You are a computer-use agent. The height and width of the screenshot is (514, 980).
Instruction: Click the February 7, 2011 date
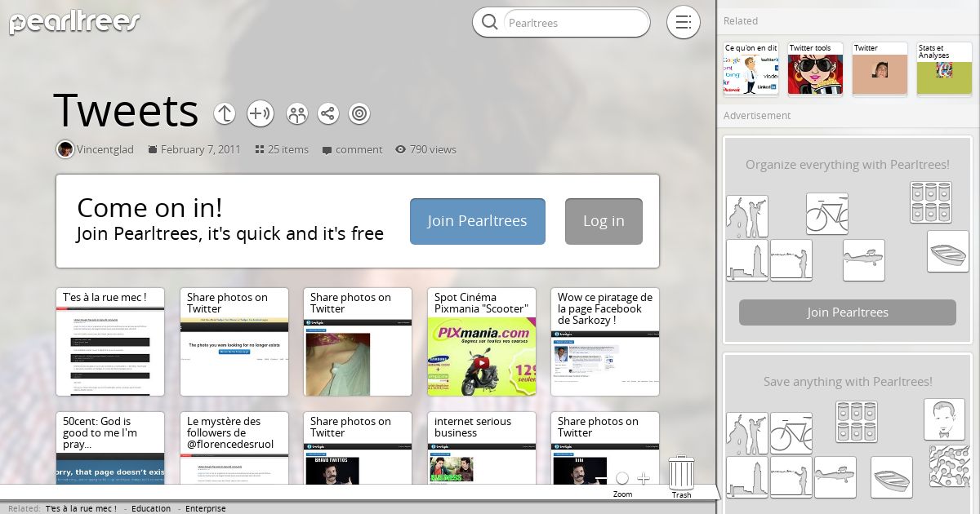point(200,149)
